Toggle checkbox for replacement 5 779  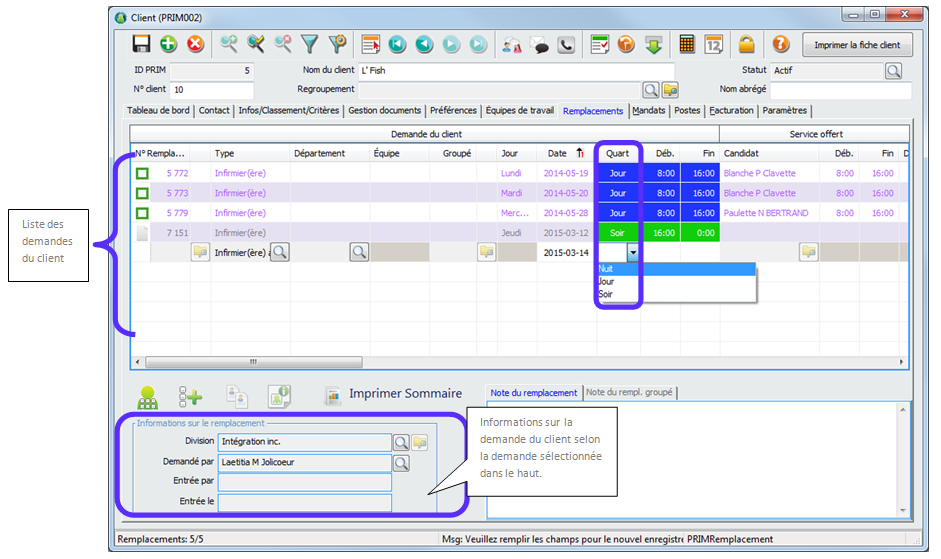(x=143, y=214)
